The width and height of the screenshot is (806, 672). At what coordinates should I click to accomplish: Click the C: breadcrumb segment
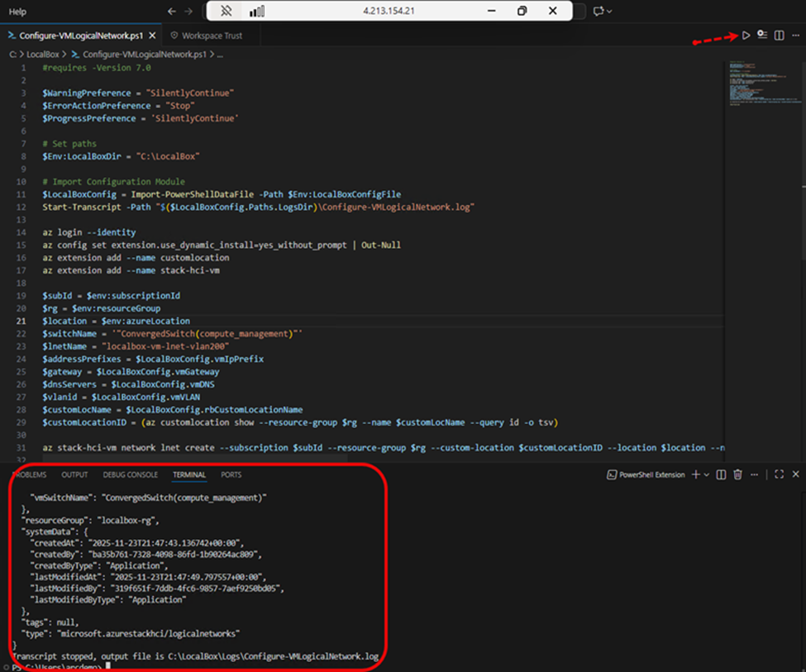(x=13, y=54)
